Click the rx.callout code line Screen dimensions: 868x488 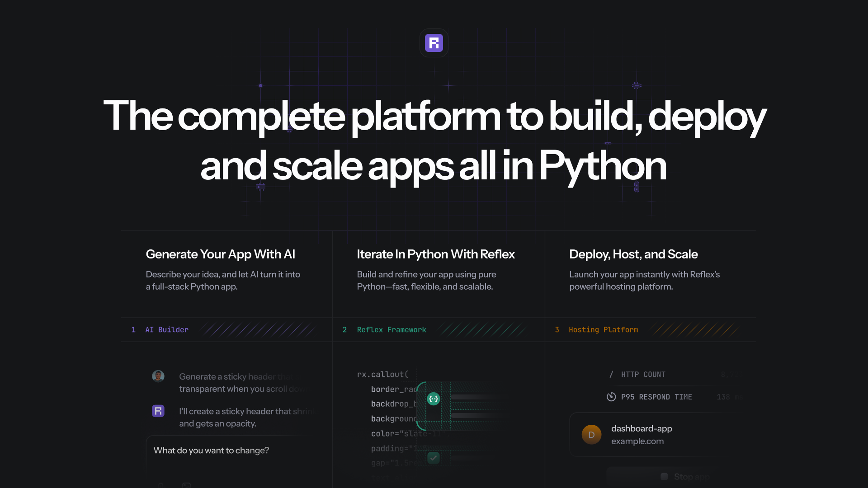point(382,374)
